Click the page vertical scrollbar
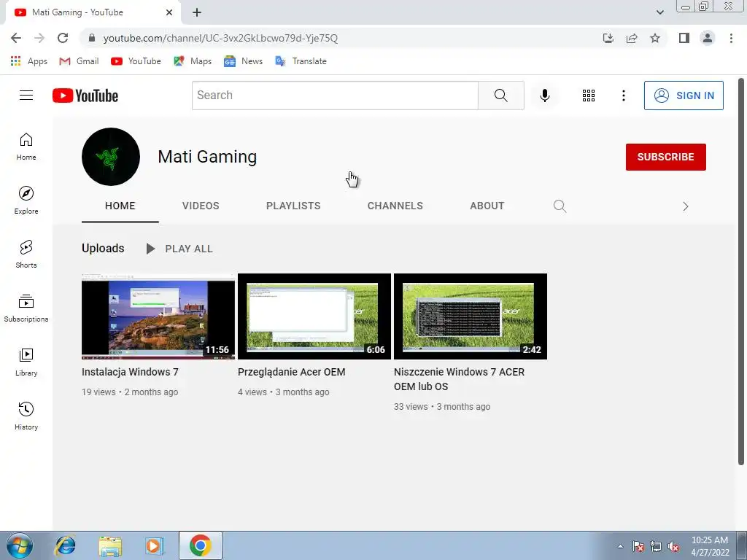The image size is (747, 560). (x=741, y=271)
